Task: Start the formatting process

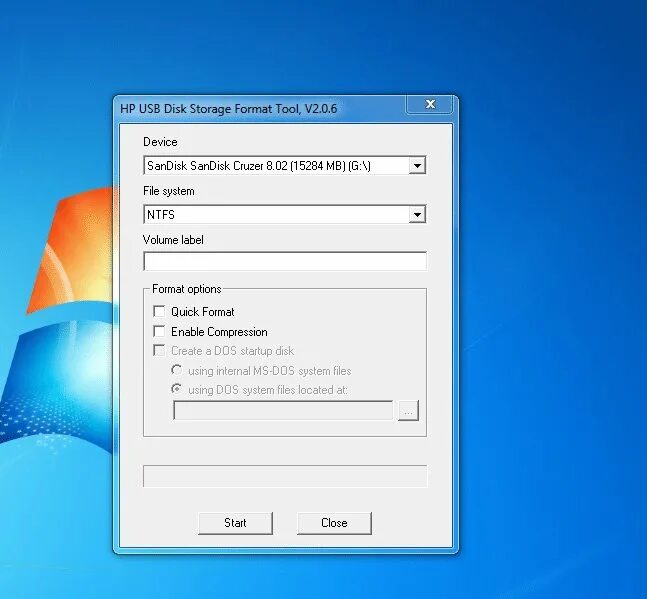Action: click(x=235, y=523)
